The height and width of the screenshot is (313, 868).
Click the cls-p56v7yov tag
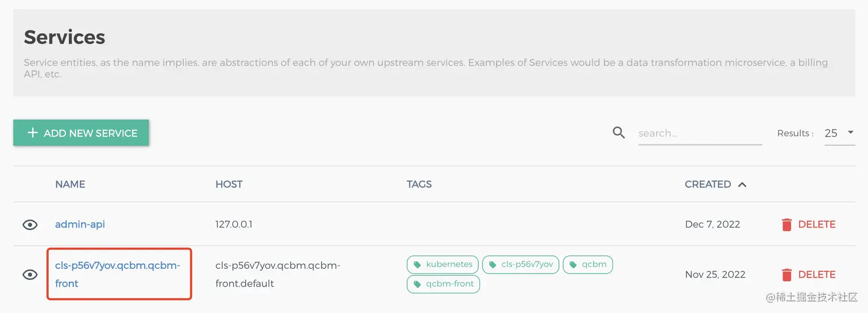(x=520, y=264)
